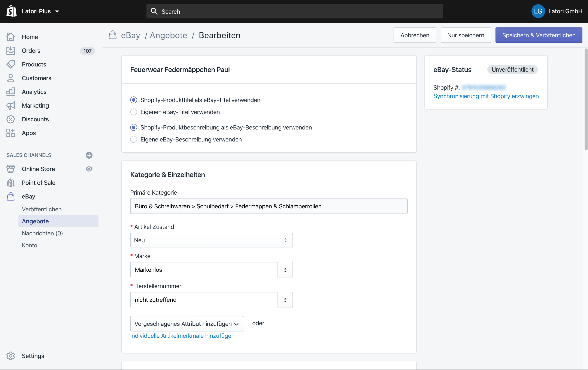The width and height of the screenshot is (588, 370).
Task: Click the breadcrumb eBay bag icon
Action: (113, 35)
